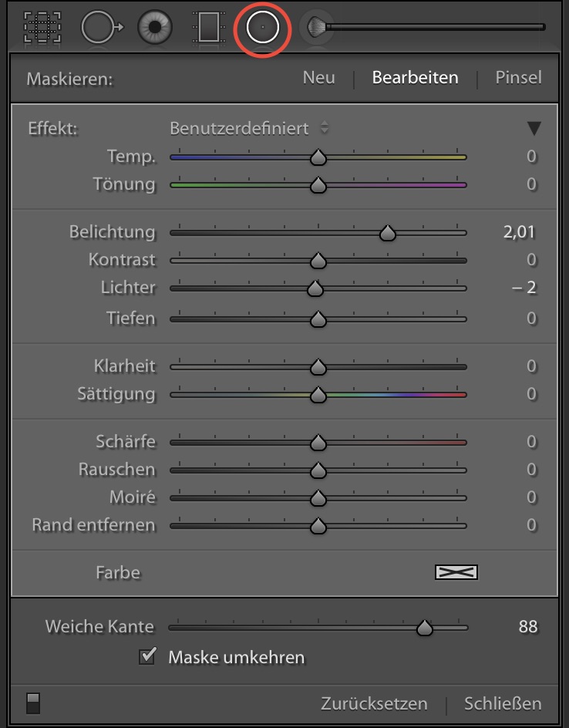
Task: Pick the Adjustment Brush tool icon
Action: click(x=316, y=28)
